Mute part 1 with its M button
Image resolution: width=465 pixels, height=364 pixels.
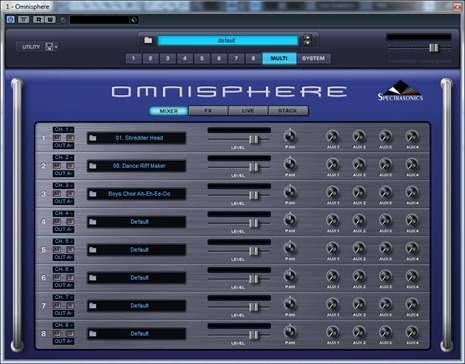tap(57, 138)
